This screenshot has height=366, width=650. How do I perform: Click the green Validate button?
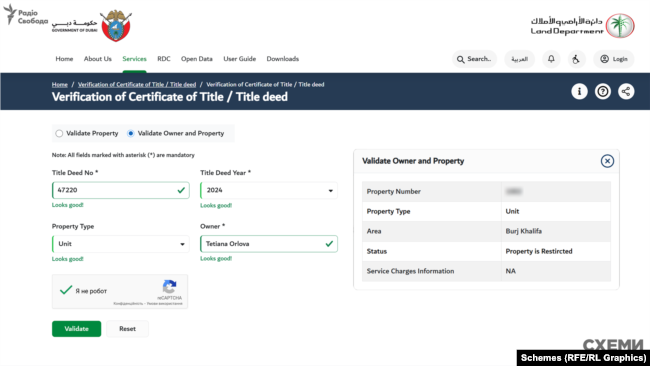tap(76, 329)
